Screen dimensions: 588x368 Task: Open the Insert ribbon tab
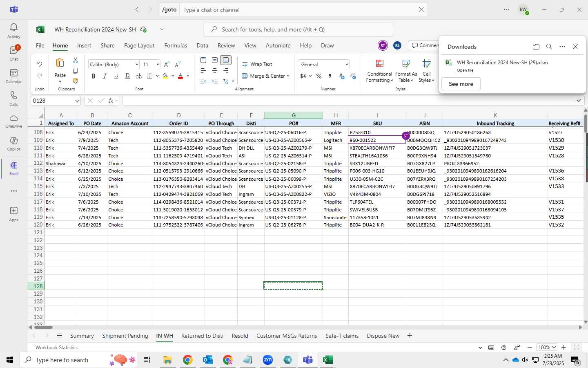(84, 45)
